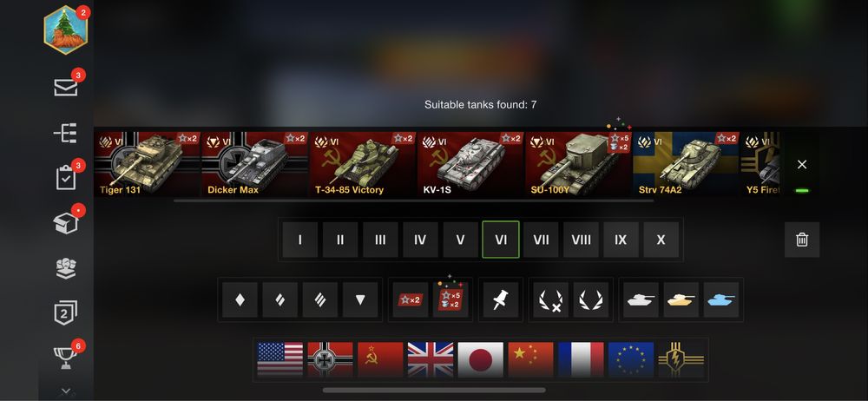Viewport: 868px width, 401px height.
Task: Open the missions clipboard icon
Action: (x=66, y=178)
